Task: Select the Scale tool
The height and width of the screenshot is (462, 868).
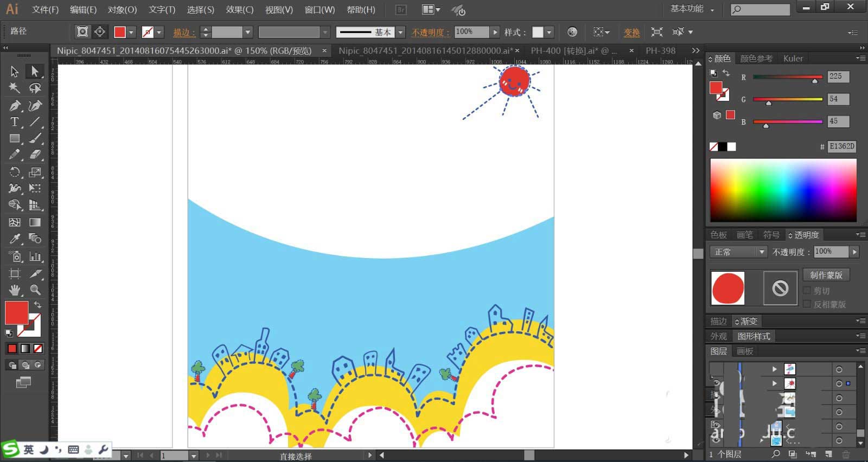Action: tap(35, 172)
